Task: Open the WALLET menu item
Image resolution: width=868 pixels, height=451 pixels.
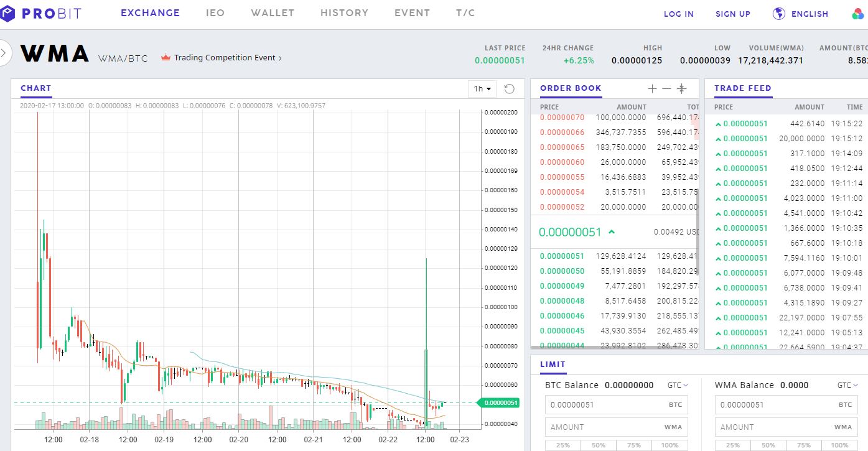Action: [273, 12]
